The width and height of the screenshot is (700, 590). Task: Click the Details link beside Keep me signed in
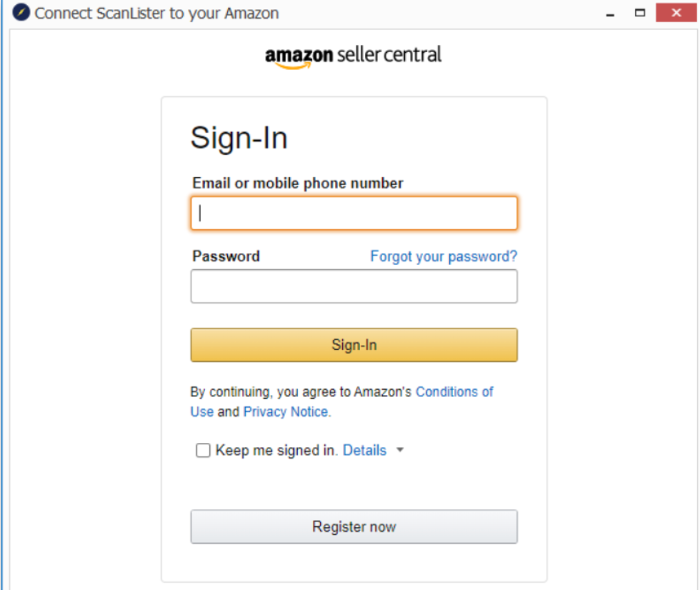coord(364,451)
